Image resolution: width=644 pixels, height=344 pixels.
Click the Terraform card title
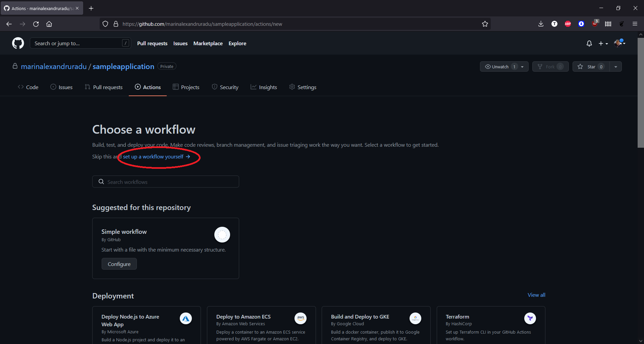click(x=457, y=317)
